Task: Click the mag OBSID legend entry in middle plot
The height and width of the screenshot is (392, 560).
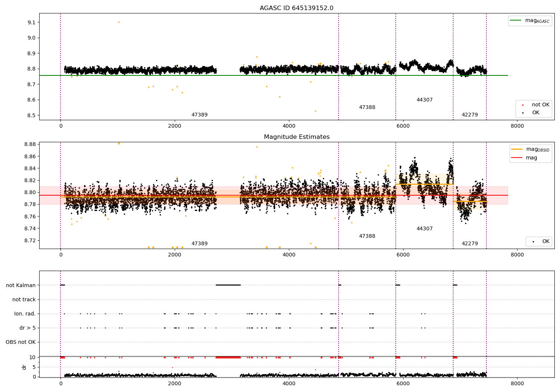Action: (x=530, y=149)
